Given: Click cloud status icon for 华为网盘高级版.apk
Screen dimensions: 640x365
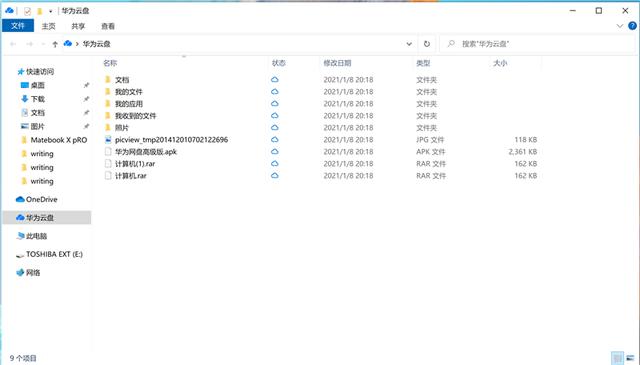Looking at the screenshot, I should coord(275,152).
